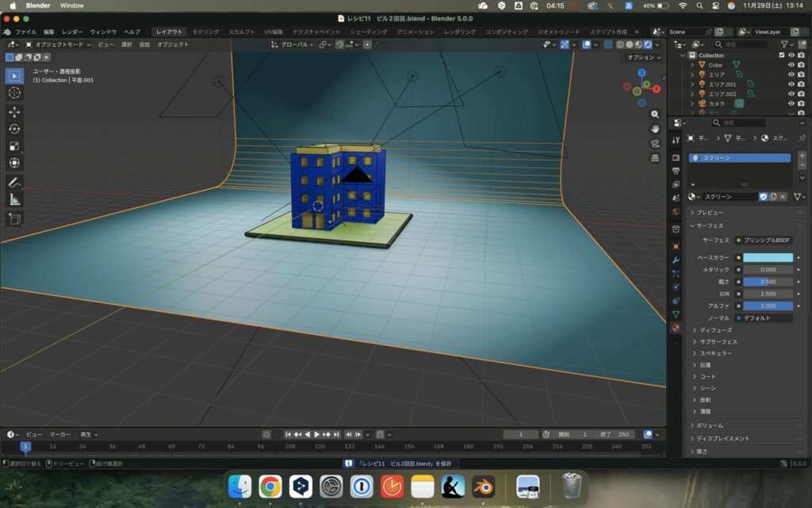Switch to material preview shading
This screenshot has height=508, width=812.
pos(638,44)
